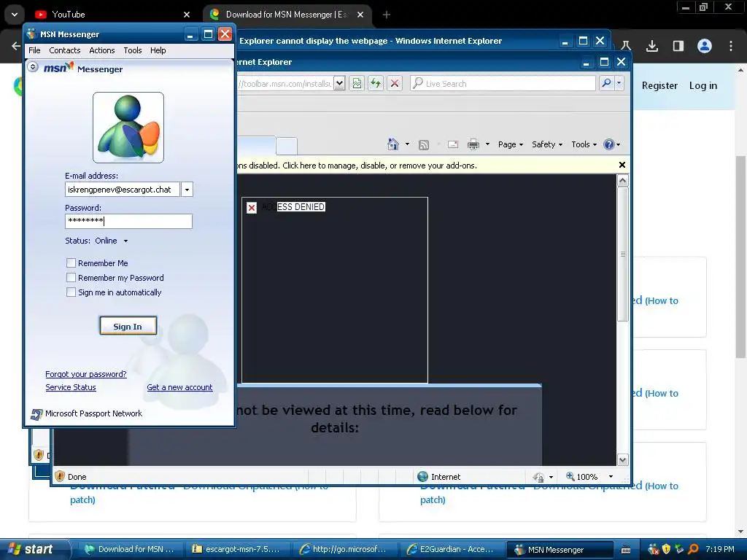Click the Live Search box
Image resolution: width=747 pixels, height=560 pixels.
click(x=503, y=83)
